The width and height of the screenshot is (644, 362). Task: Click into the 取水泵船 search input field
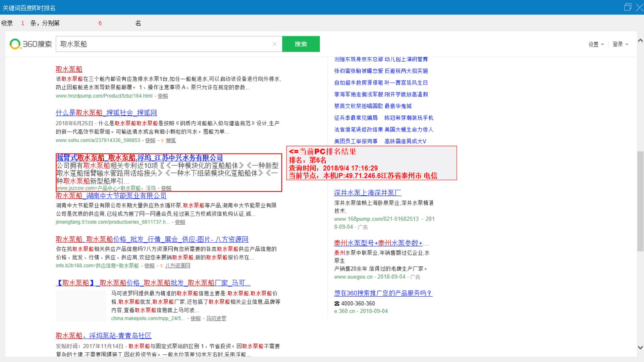coord(164,44)
